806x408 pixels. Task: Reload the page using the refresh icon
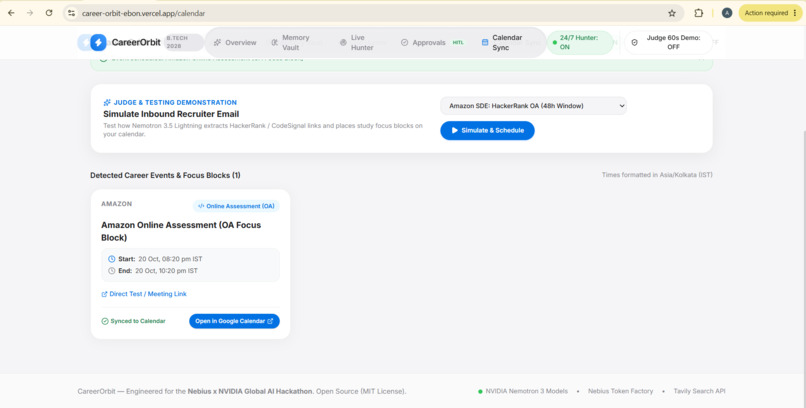tap(49, 13)
